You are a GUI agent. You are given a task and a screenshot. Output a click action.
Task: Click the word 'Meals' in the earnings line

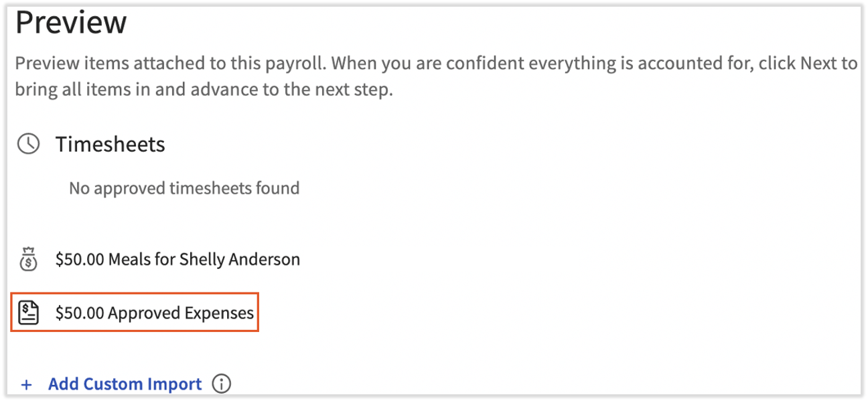tap(129, 260)
